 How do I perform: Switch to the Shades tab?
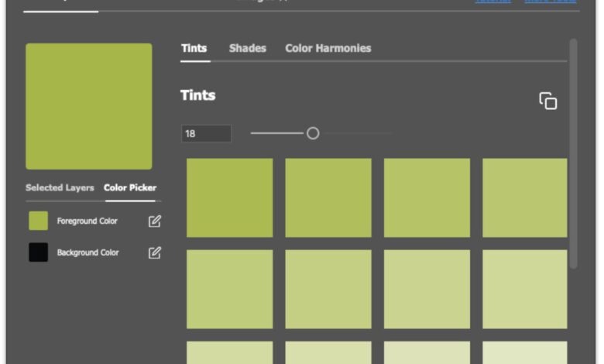point(247,48)
